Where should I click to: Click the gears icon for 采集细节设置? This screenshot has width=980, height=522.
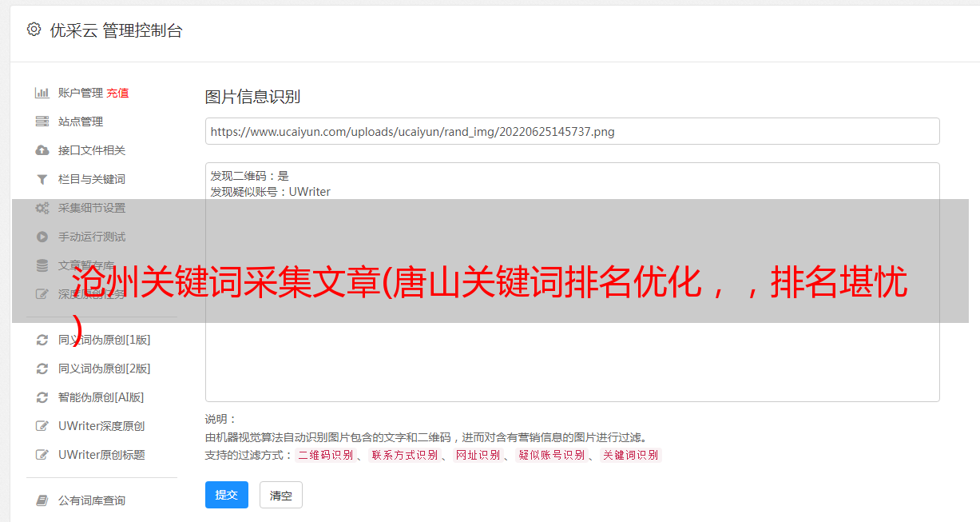tap(42, 208)
